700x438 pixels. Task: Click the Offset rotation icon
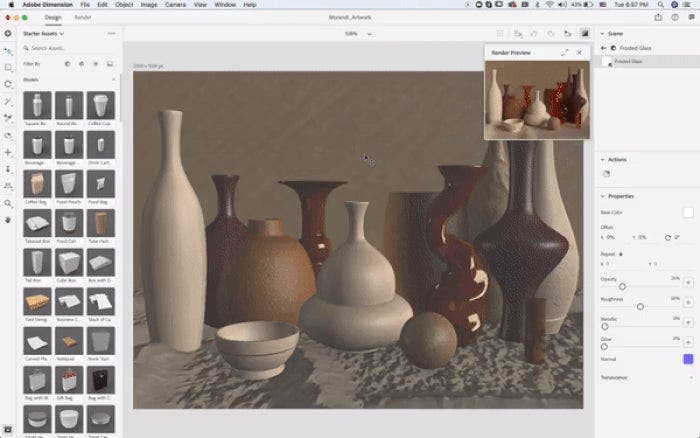tap(668, 238)
